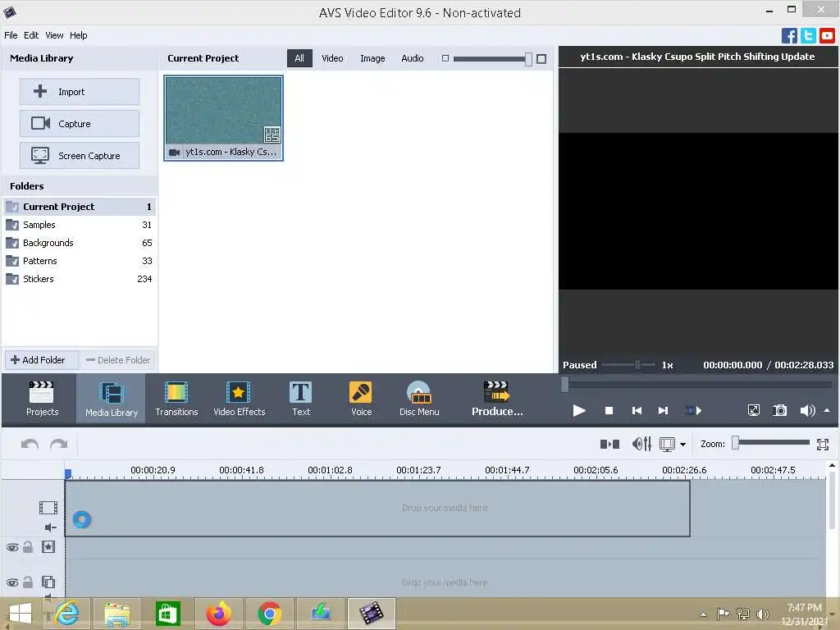Filter media by Video tab

pyautogui.click(x=332, y=58)
